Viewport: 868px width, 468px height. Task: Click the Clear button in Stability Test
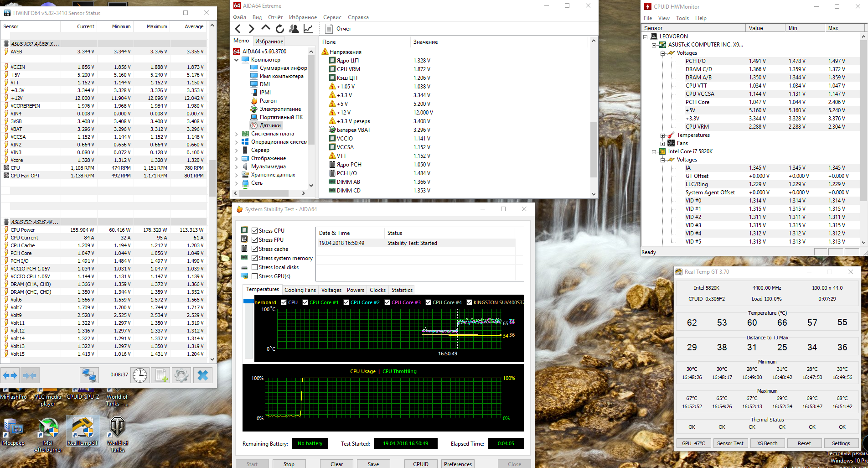(337, 464)
